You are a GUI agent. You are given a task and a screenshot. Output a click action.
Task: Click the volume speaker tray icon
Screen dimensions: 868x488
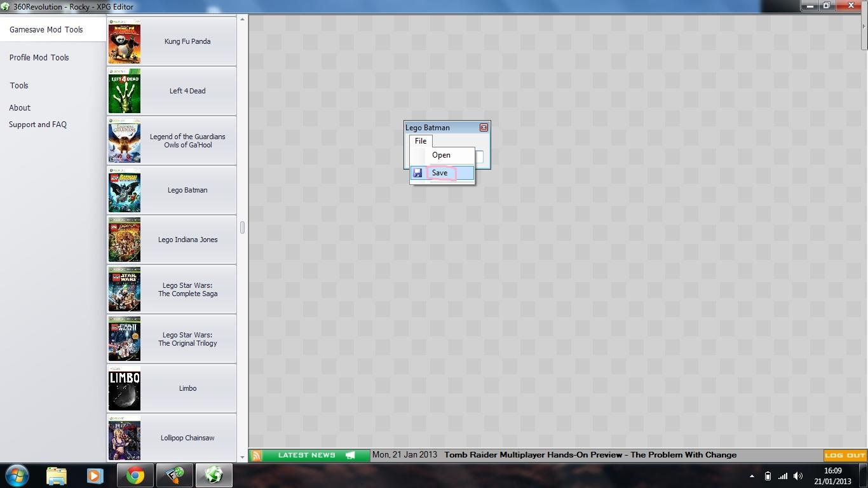click(798, 476)
